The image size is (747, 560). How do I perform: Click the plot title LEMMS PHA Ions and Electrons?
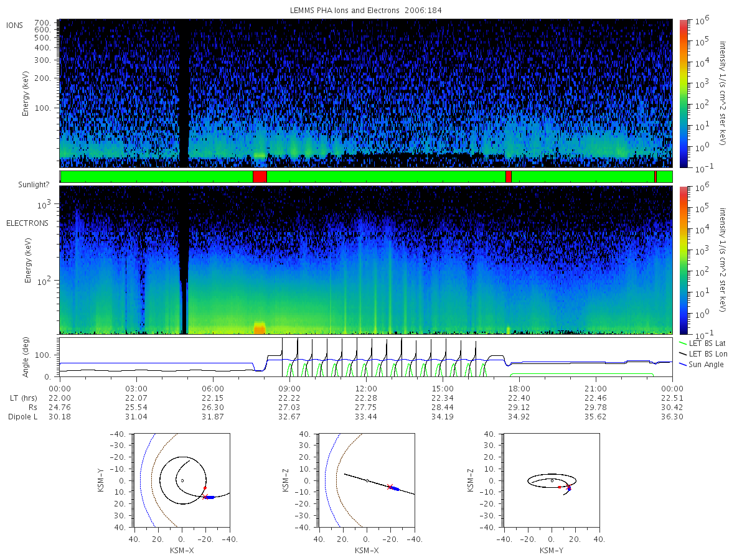(365, 11)
